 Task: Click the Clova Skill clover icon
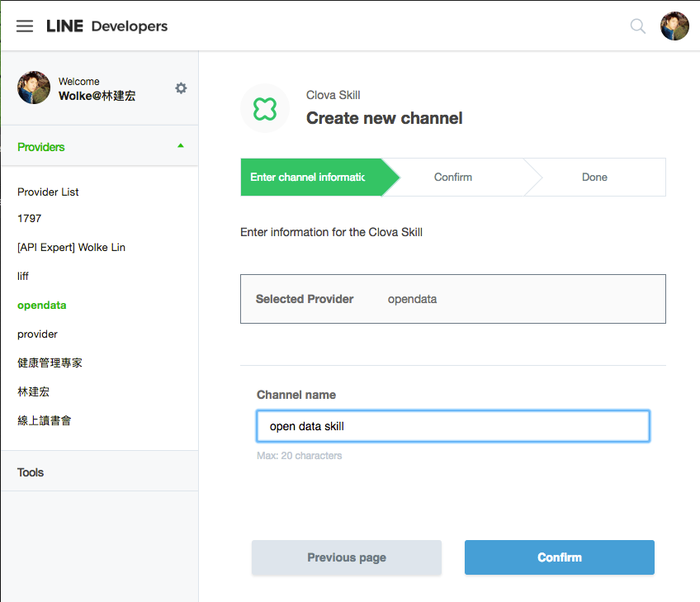pos(265,108)
